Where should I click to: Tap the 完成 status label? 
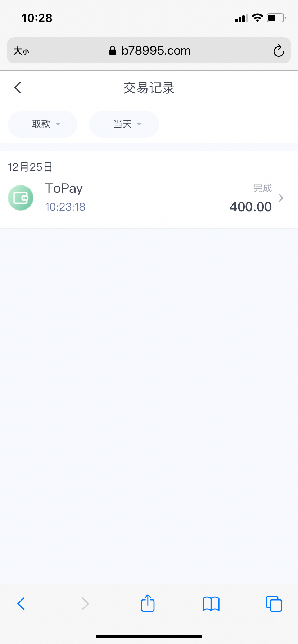click(x=262, y=188)
